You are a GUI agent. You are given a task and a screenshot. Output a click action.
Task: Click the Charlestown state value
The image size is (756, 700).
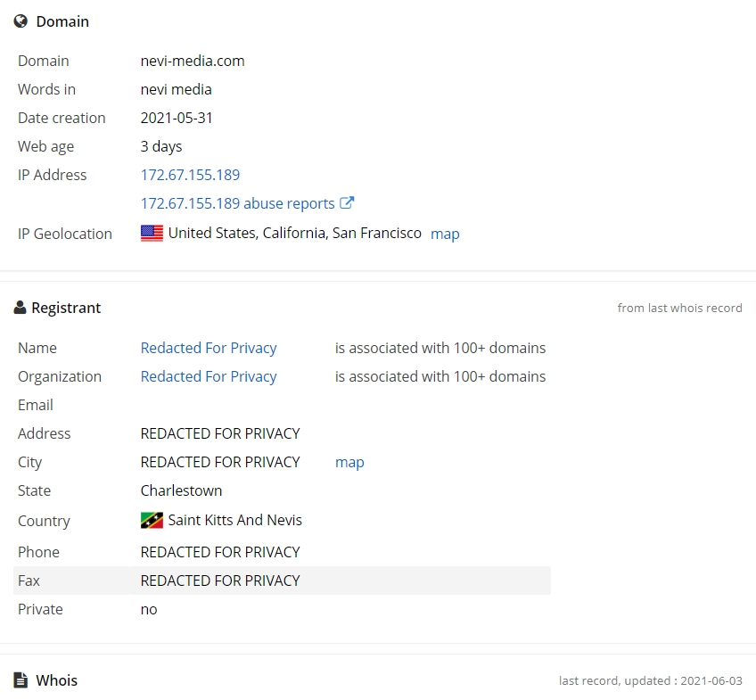[x=181, y=490]
